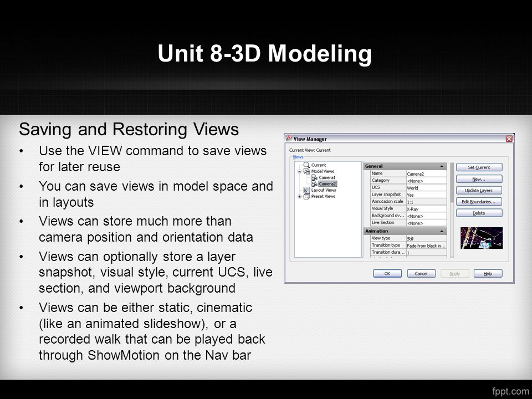The image size is (532, 399).
Task: Collapse the General properties section
Action: point(442,166)
